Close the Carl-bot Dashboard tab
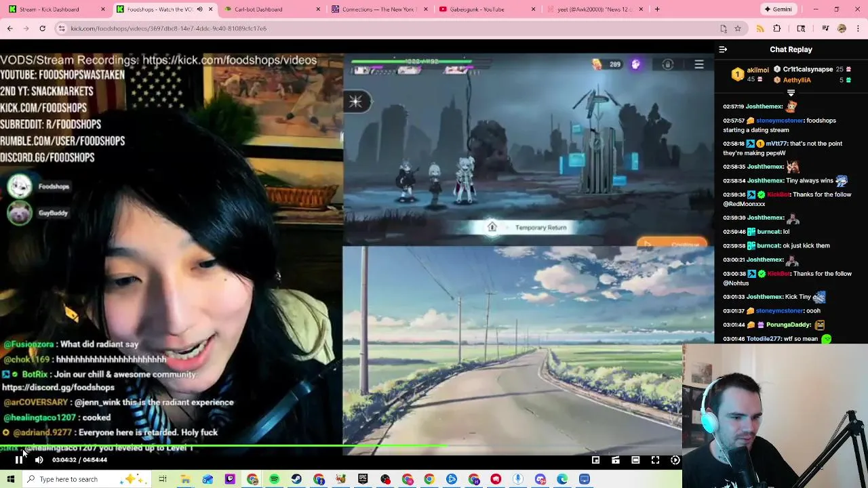This screenshot has width=868, height=488. coord(318,9)
